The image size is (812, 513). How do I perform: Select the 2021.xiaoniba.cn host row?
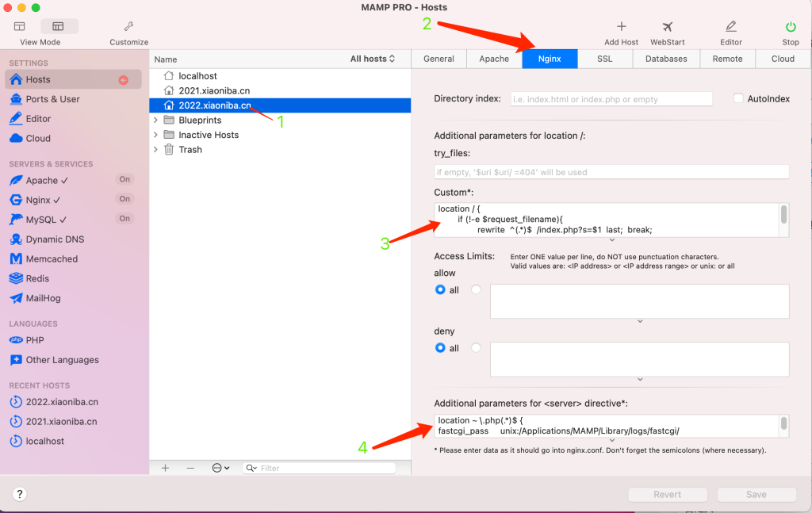(280, 90)
